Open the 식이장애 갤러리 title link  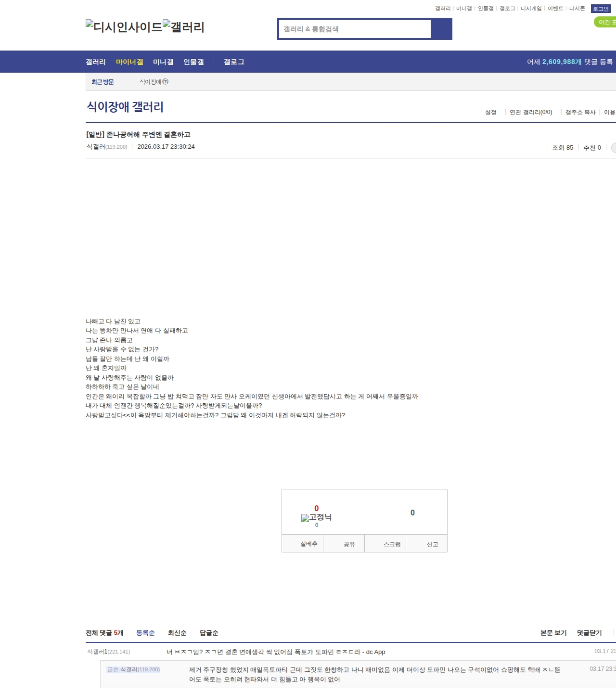125,107
